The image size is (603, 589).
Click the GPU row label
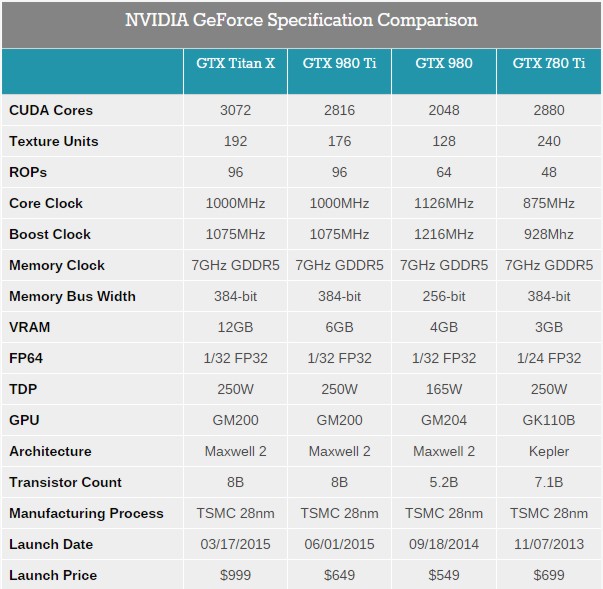coord(24,420)
